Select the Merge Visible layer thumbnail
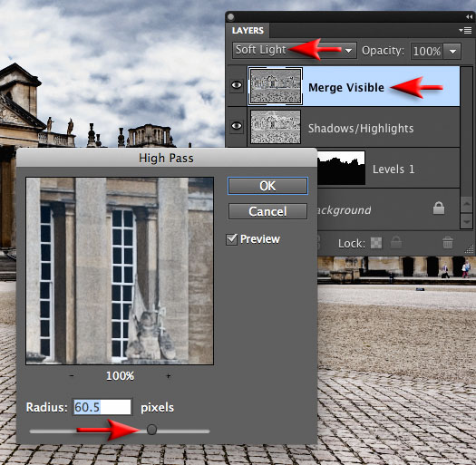The image size is (476, 465). pyautogui.click(x=276, y=86)
